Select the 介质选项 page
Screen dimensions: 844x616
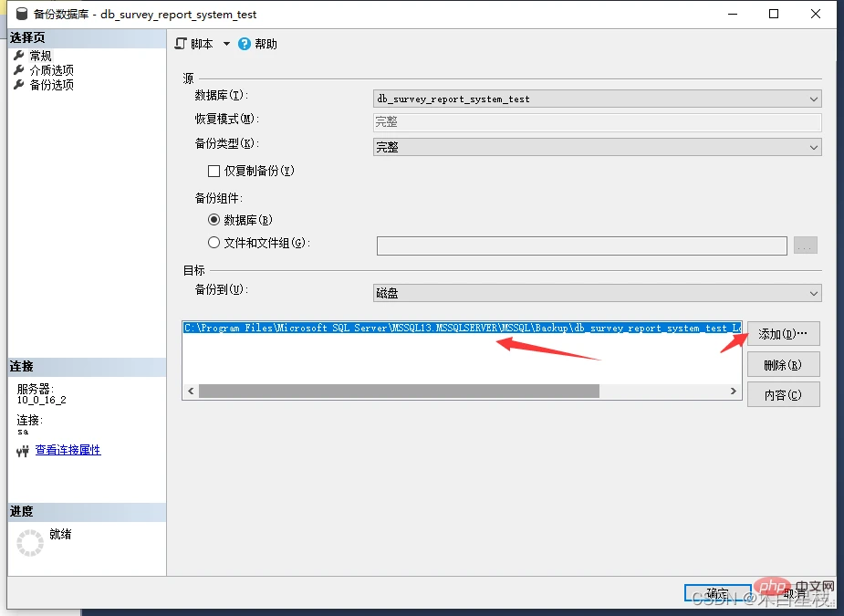(52, 70)
